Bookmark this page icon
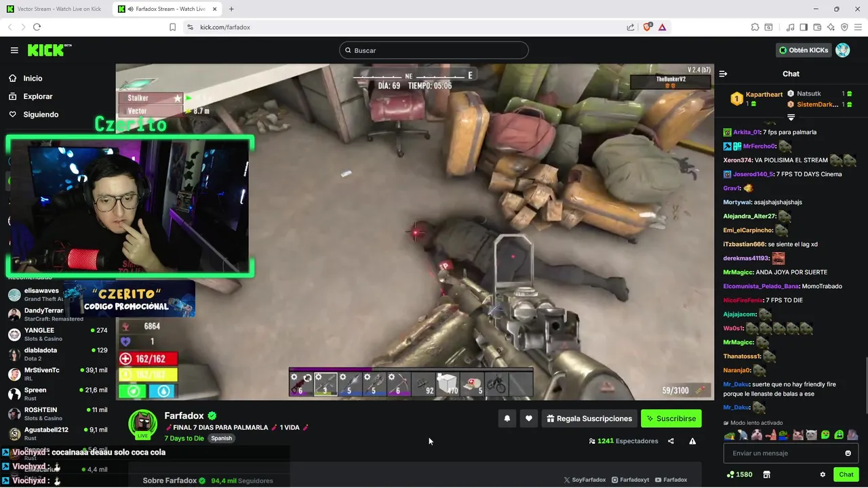868x488 pixels. click(x=172, y=27)
